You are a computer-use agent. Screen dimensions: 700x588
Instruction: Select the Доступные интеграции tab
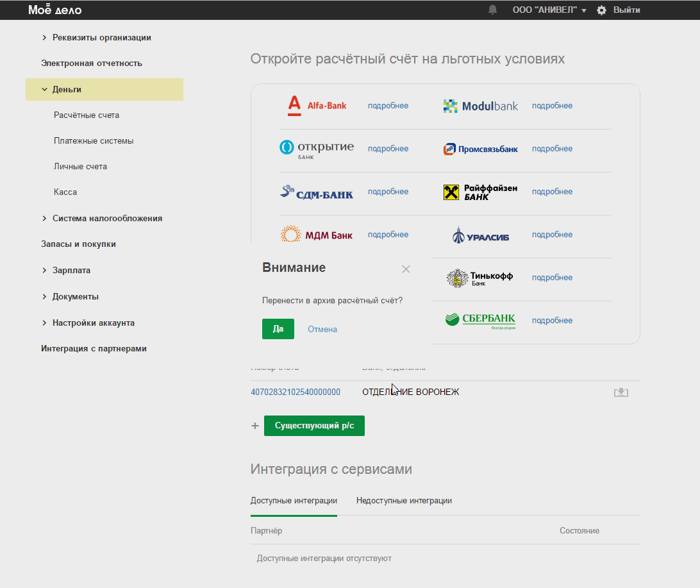pos(294,501)
